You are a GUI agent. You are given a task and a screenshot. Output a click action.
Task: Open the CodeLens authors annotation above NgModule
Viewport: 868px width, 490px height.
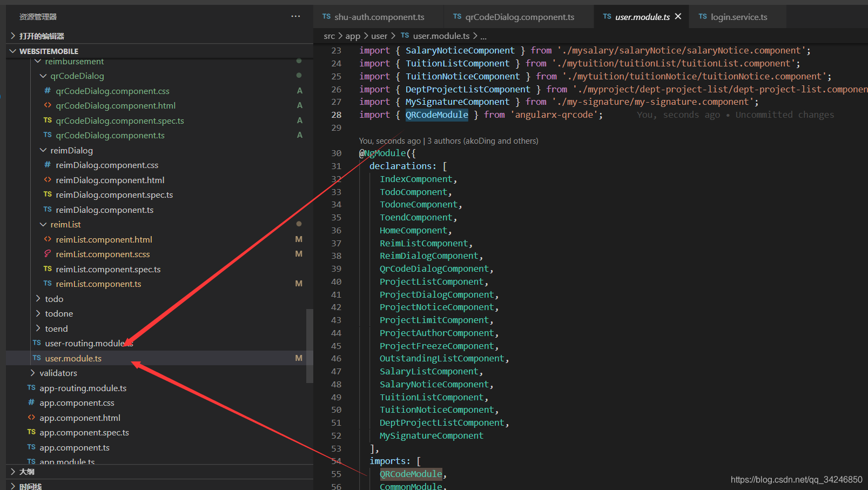(x=448, y=141)
